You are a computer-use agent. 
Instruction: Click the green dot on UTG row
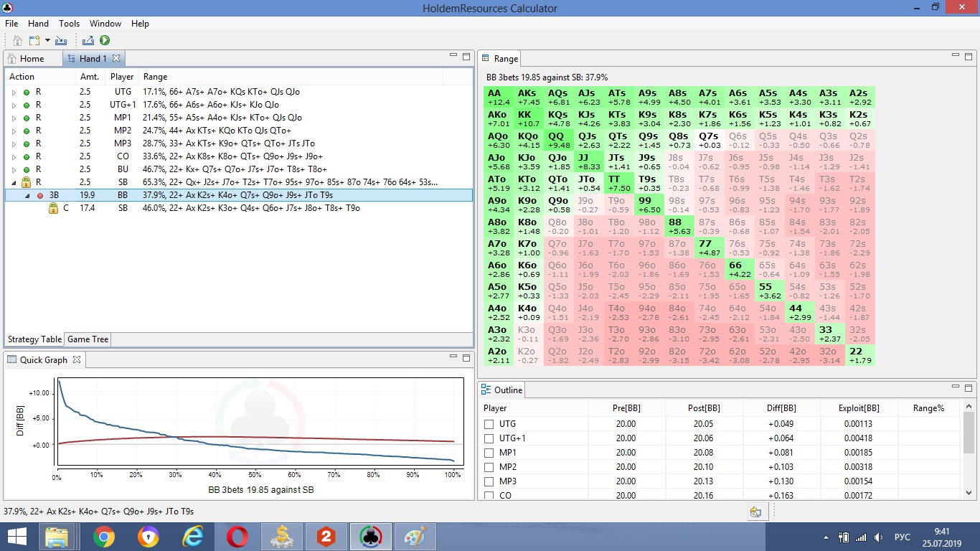pyautogui.click(x=27, y=92)
